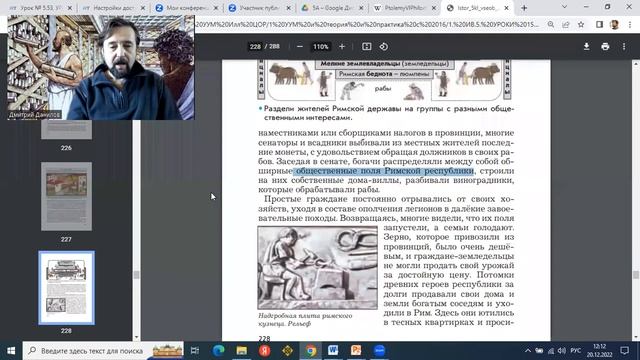The image size is (640, 360).
Task: Switch input language РУС indicator
Action: tap(576, 351)
